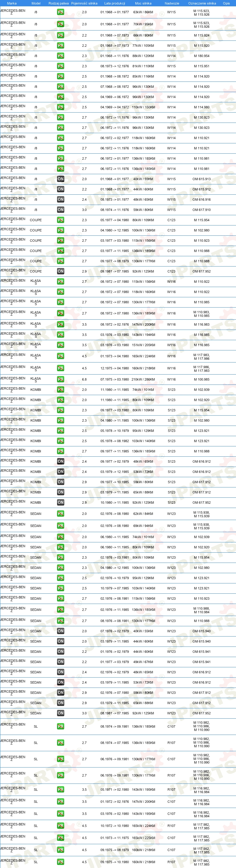
Task: Click diesel ON icon in OM 615.912 row
Action: point(60,189)
